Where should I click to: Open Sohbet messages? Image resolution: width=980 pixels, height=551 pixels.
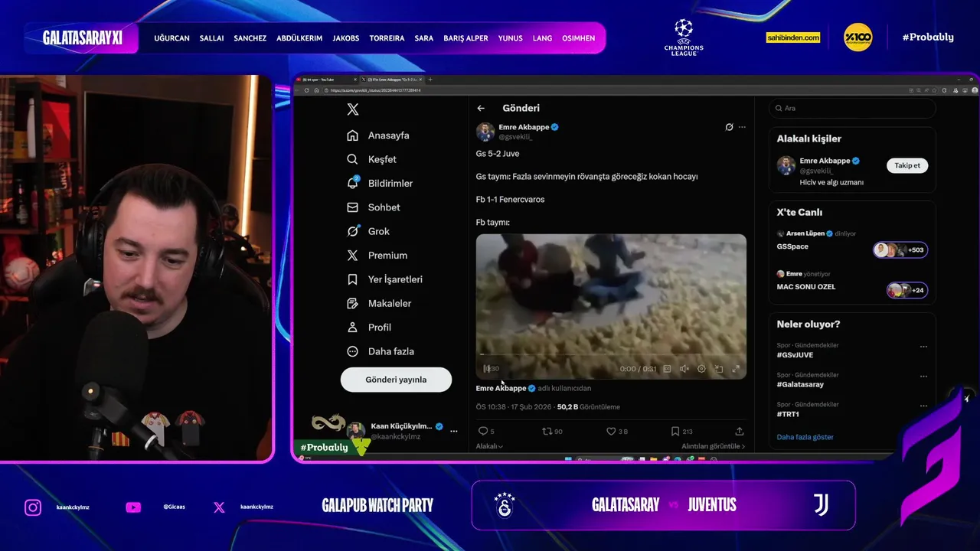click(374, 207)
